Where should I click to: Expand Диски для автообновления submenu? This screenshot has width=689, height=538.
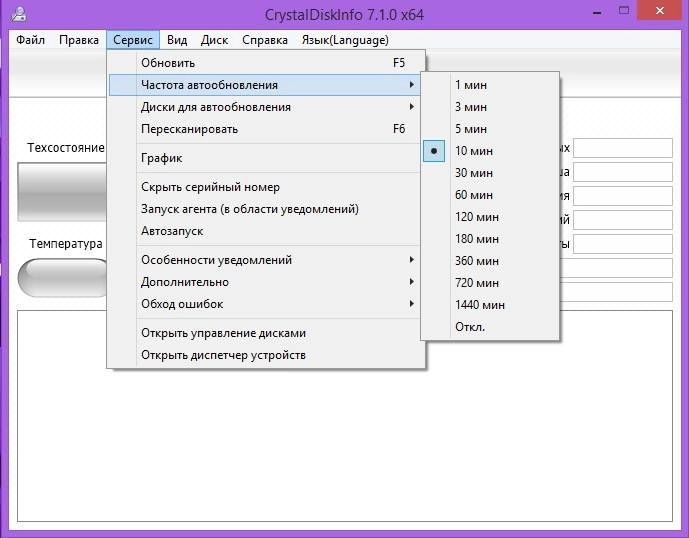(265, 107)
